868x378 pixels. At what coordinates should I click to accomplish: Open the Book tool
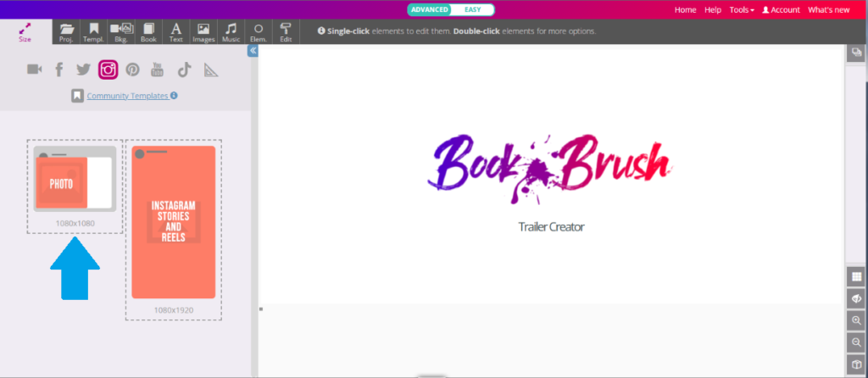point(148,32)
